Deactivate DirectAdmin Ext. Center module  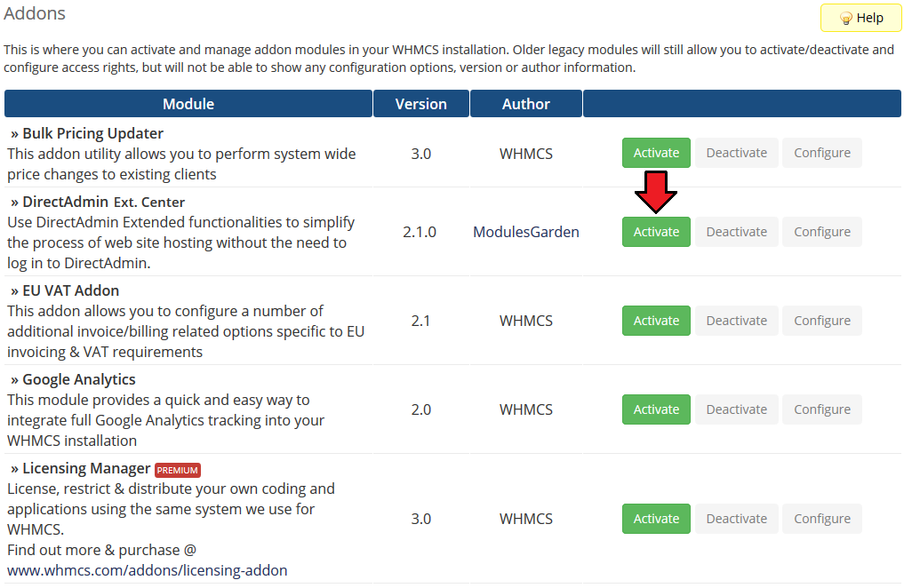(x=736, y=232)
